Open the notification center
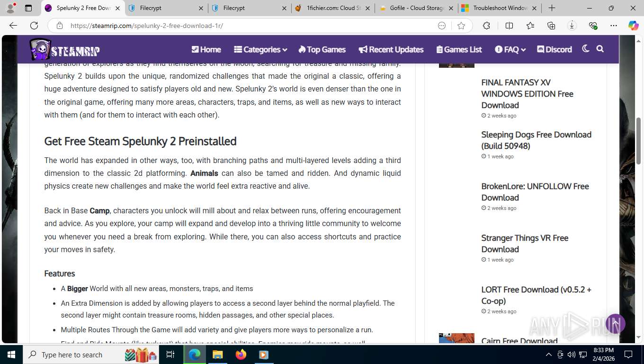Viewport: 644px width, 364px height. 628,355
